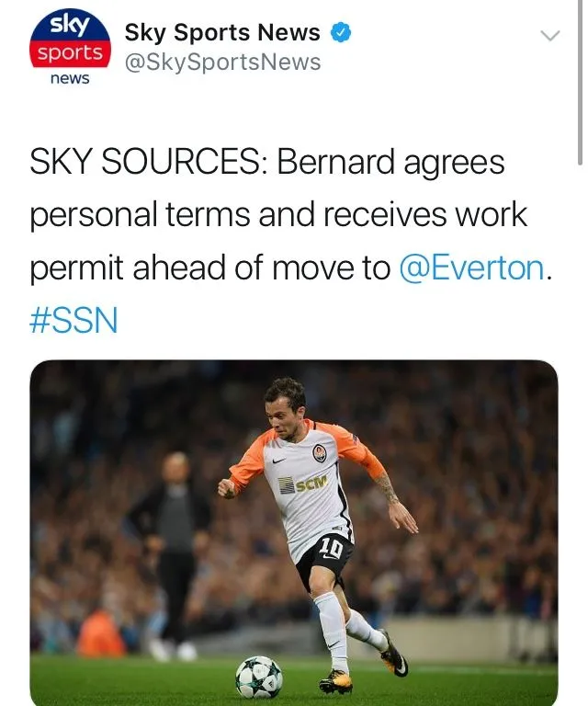Tap the #SSN hashtag
Viewport: 588px width, 706px height.
(74, 321)
